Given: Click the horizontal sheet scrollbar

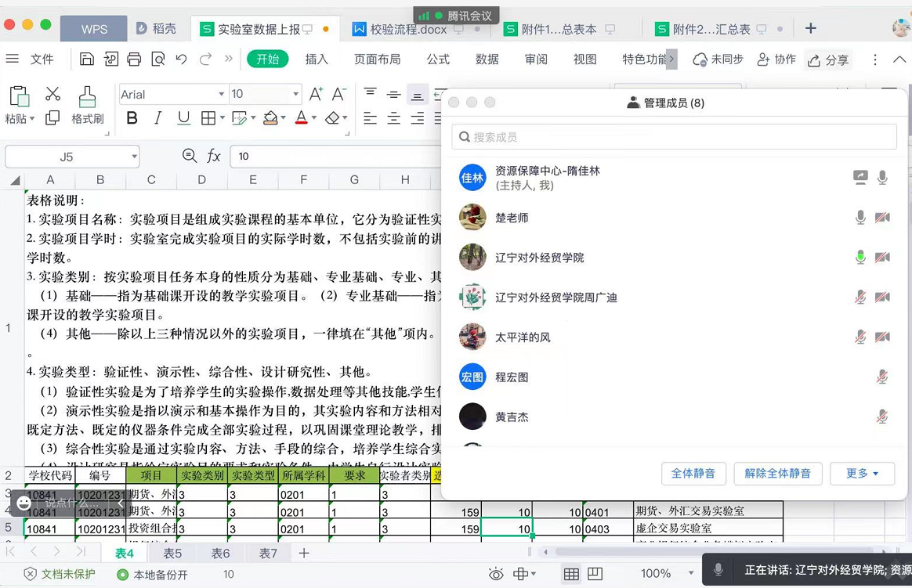Looking at the screenshot, I should pos(713,551).
